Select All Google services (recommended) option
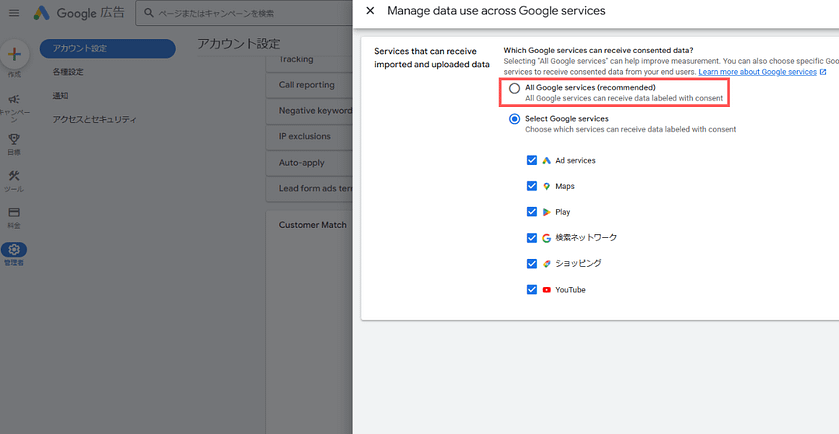The width and height of the screenshot is (839, 434). [514, 88]
